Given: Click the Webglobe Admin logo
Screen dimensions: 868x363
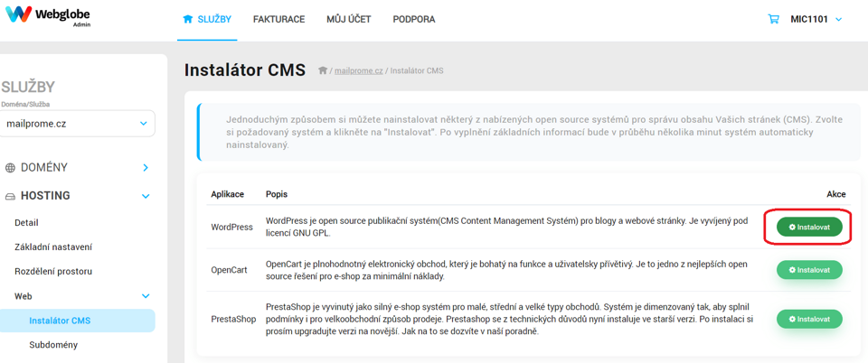Looking at the screenshot, I should [x=48, y=15].
